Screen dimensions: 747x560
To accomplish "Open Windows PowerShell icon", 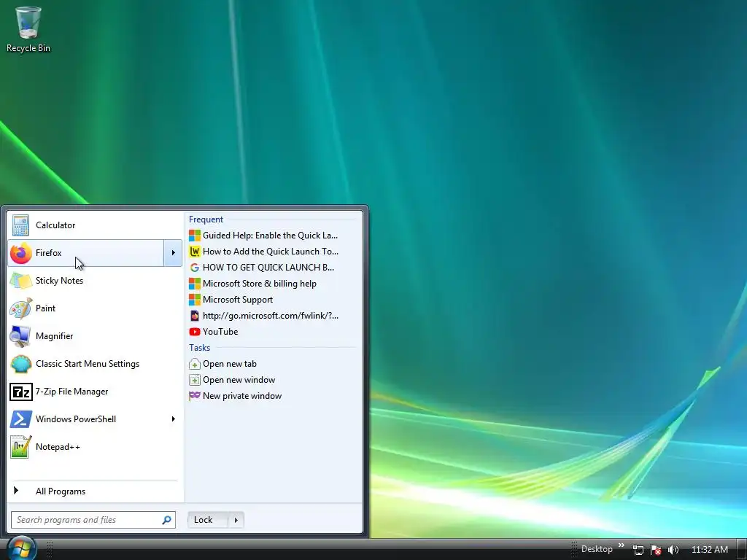I will pyautogui.click(x=20, y=419).
